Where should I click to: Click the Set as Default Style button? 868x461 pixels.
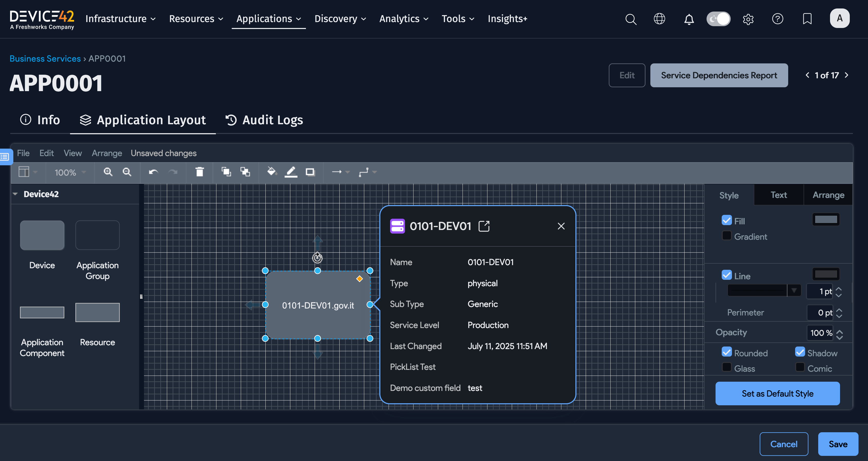(x=777, y=393)
